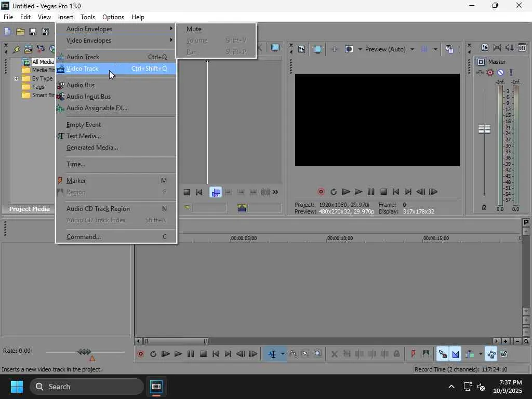Click the Remove unused media lightning icon

tap(16, 49)
